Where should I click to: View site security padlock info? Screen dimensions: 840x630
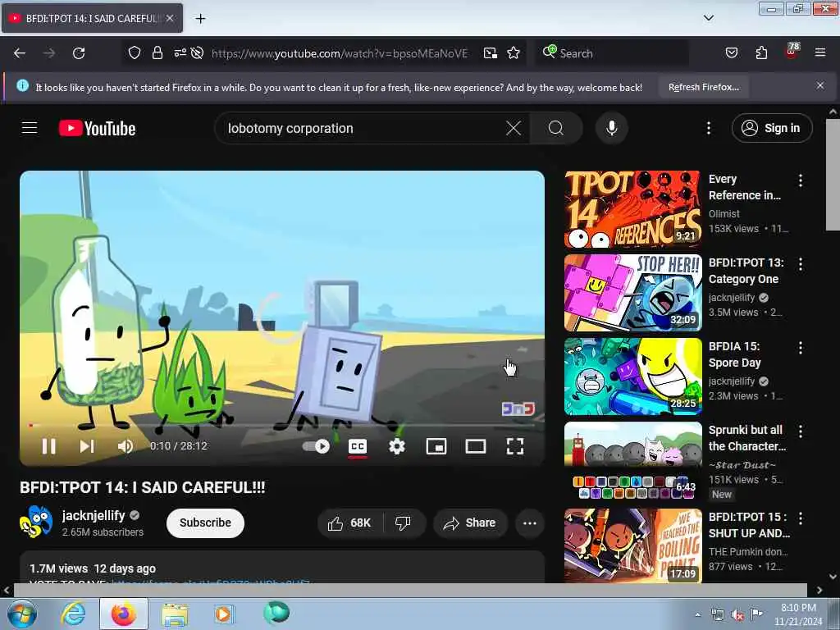tap(157, 53)
